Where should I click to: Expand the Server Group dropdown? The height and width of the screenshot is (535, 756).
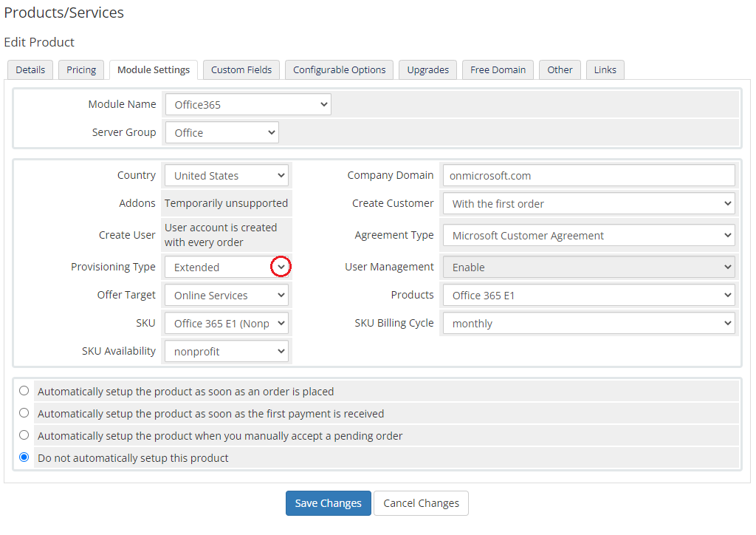[221, 133]
